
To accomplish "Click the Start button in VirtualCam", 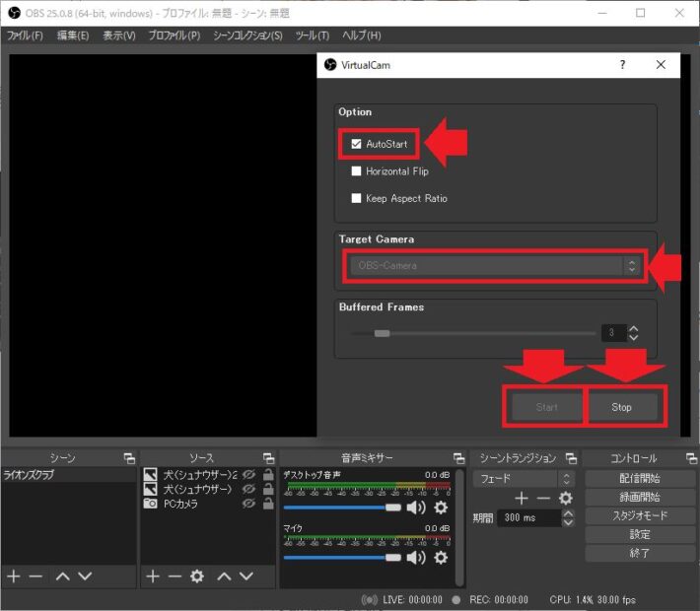I will tap(546, 407).
